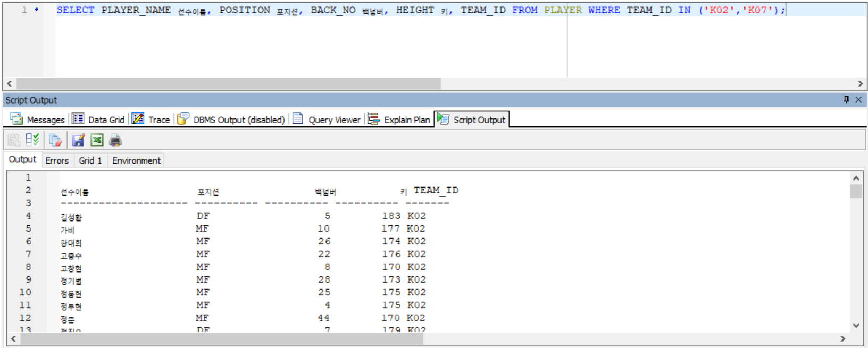This screenshot has width=868, height=348.
Task: Clear the script output with the copy-eraser icon
Action: (55, 140)
